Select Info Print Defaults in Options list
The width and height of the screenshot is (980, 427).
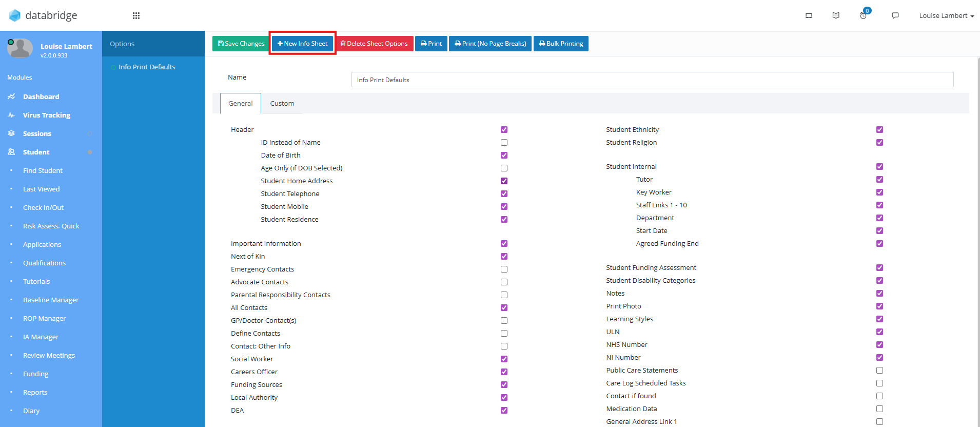tap(147, 67)
